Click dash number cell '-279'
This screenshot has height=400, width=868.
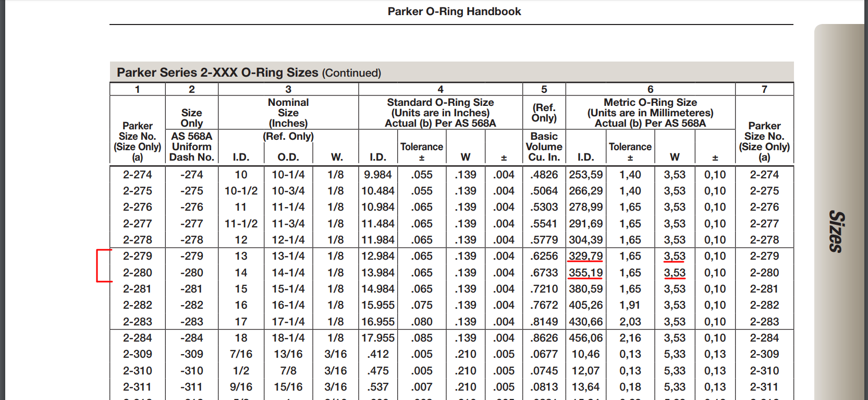coord(192,256)
